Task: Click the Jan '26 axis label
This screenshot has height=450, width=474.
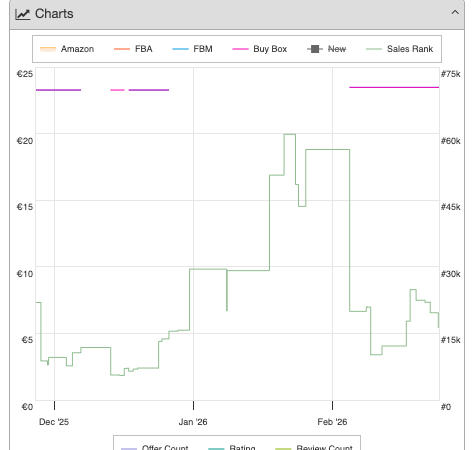Action: [193, 422]
